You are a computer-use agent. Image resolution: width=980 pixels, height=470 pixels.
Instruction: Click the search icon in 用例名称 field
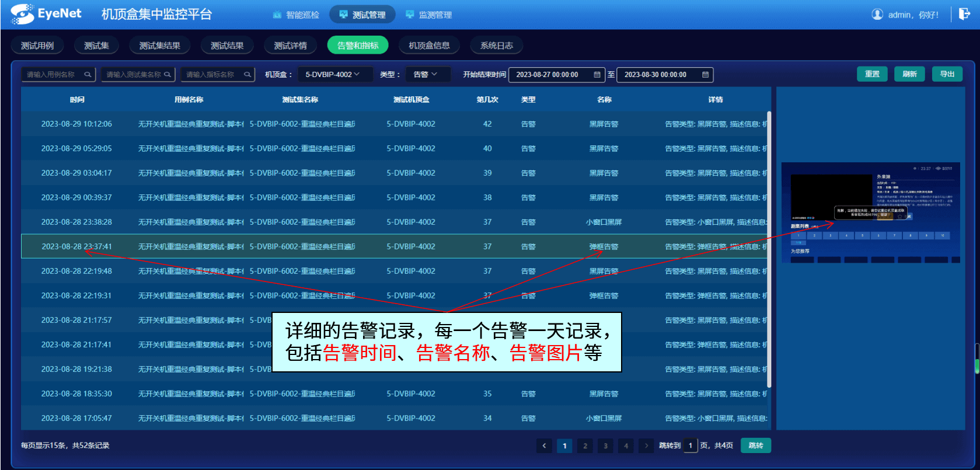pyautogui.click(x=88, y=75)
